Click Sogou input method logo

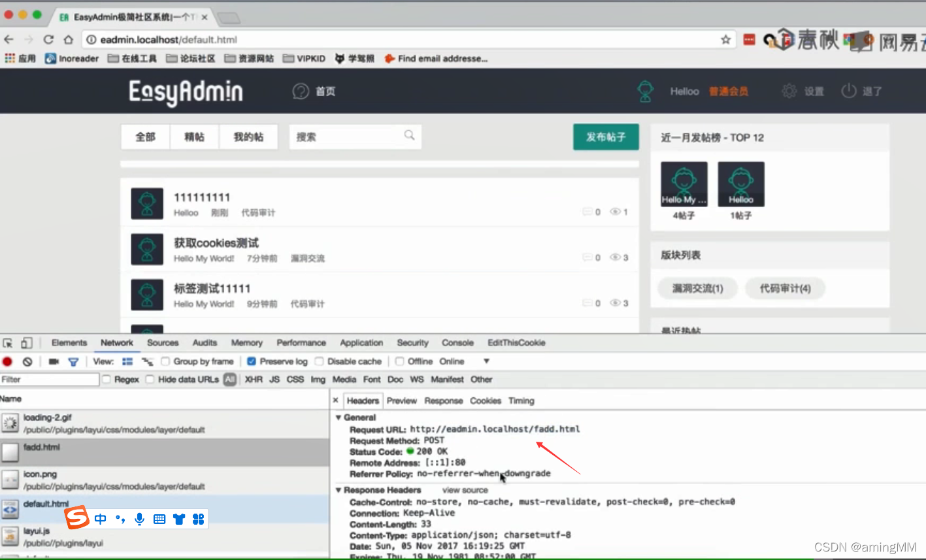coord(77,518)
